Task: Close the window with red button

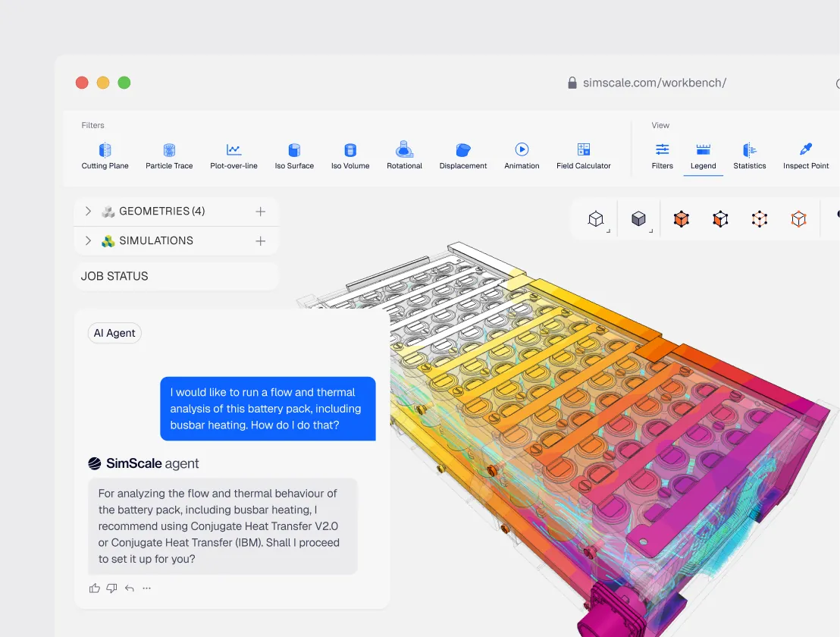Action: click(82, 83)
